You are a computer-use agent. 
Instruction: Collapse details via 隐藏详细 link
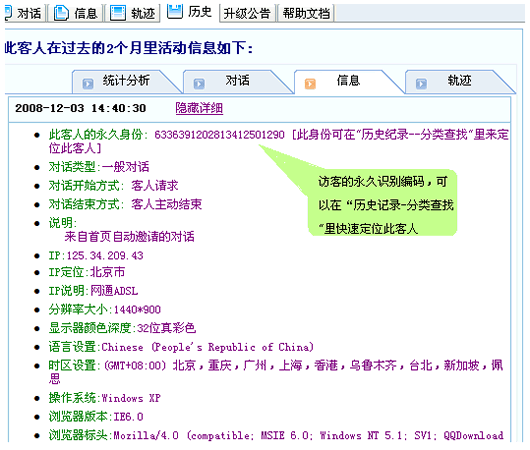point(199,108)
